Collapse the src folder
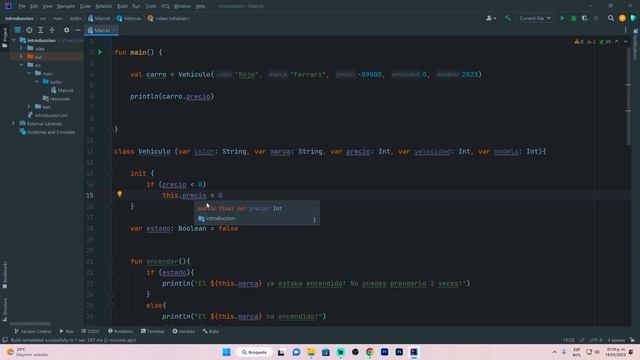The image size is (640, 360). coord(21,65)
